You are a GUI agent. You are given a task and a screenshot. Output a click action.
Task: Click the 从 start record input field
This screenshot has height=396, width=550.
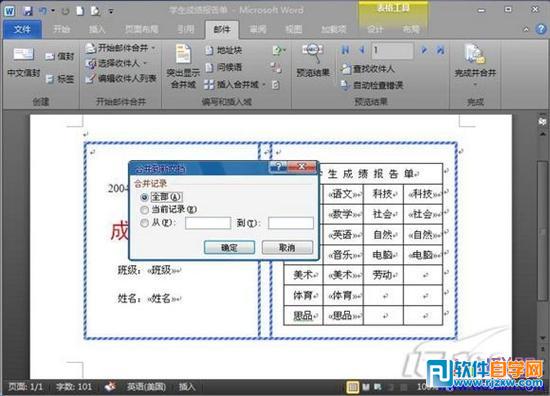[x=208, y=223]
